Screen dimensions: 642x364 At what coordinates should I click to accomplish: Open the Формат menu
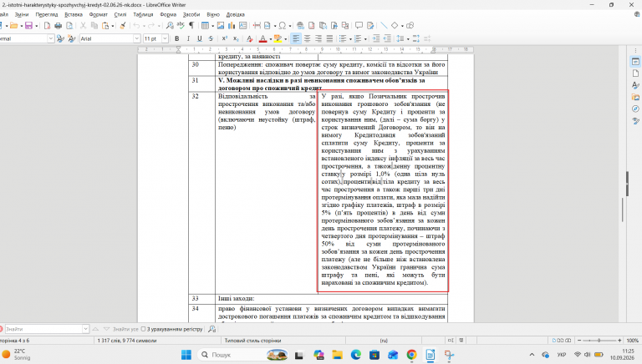point(99,14)
